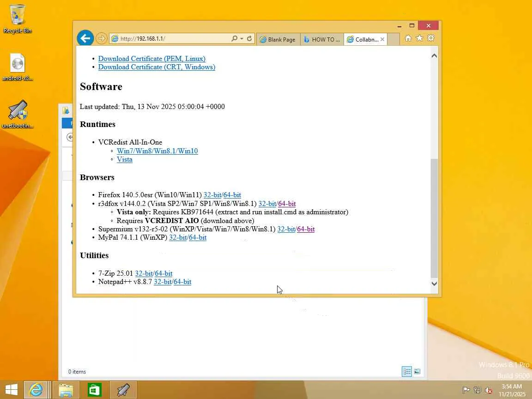Screen dimensions: 532x399
Task: Click the Explorer window back arrow
Action: [x=69, y=137]
